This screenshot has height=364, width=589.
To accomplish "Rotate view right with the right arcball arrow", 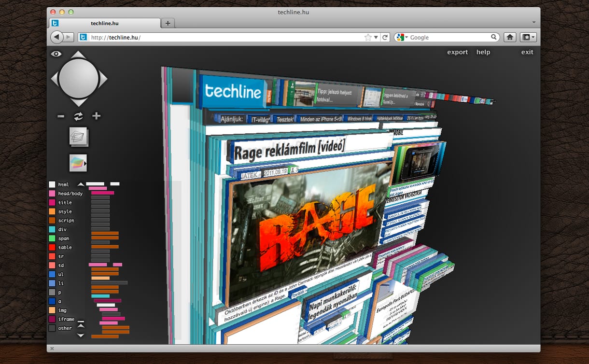I will tap(103, 78).
